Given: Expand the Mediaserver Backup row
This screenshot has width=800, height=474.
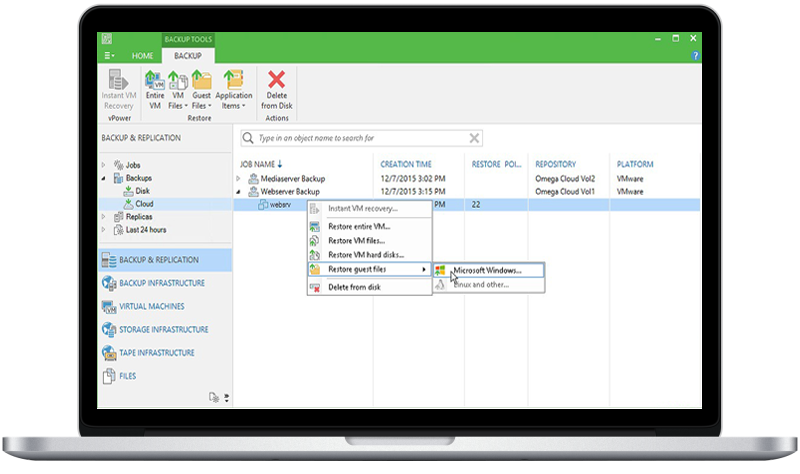Looking at the screenshot, I should click(x=238, y=179).
